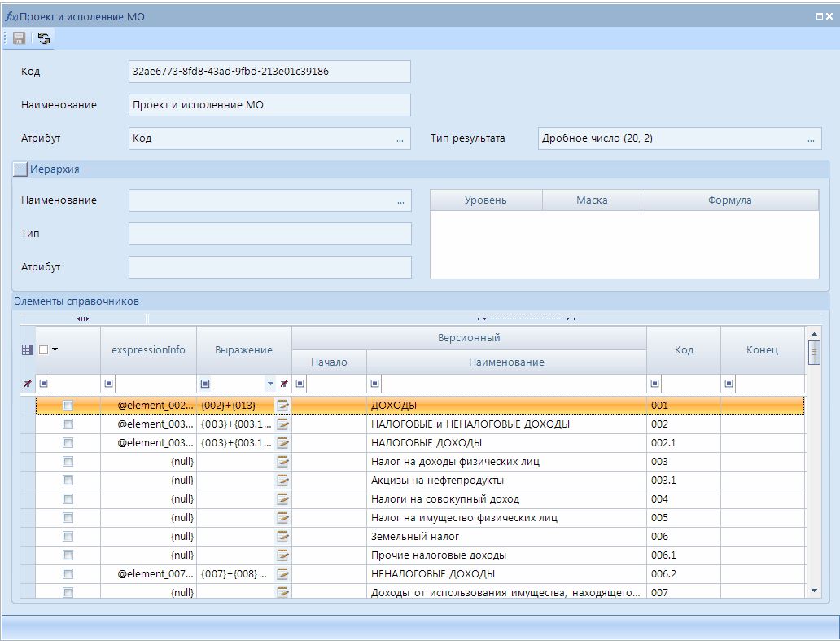This screenshot has height=641, width=840.
Task: Click the Наименование text input field
Action: click(x=269, y=105)
